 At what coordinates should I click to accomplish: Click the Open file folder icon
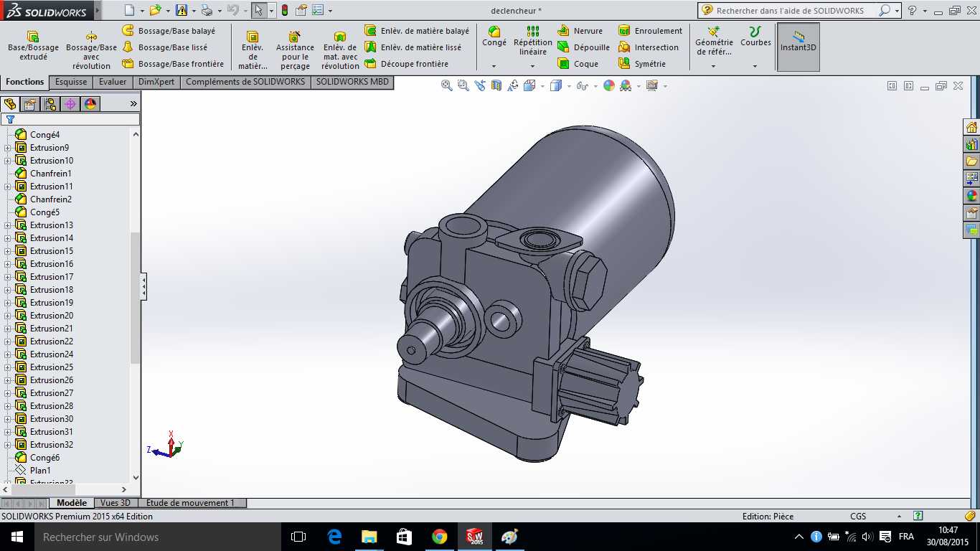(155, 10)
